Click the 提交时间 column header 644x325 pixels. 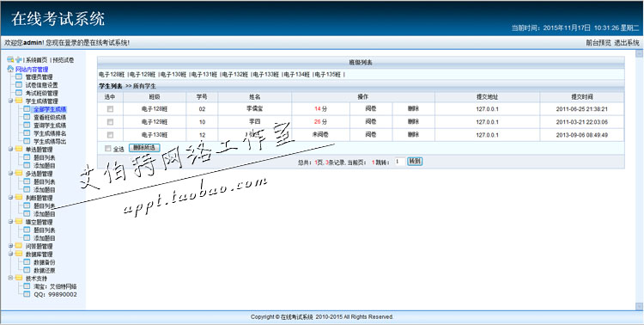pos(582,96)
